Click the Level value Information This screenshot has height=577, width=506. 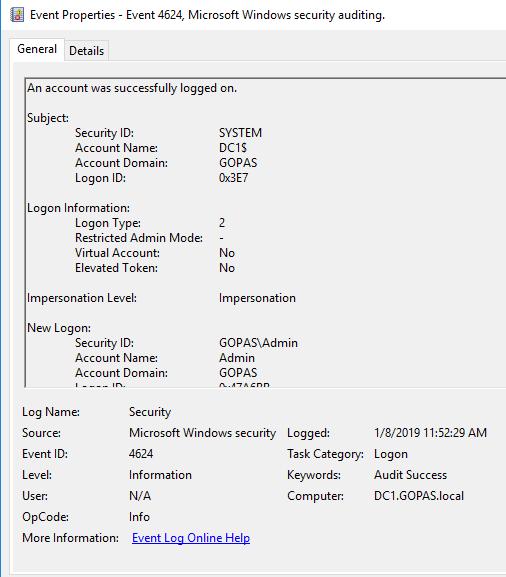(160, 475)
